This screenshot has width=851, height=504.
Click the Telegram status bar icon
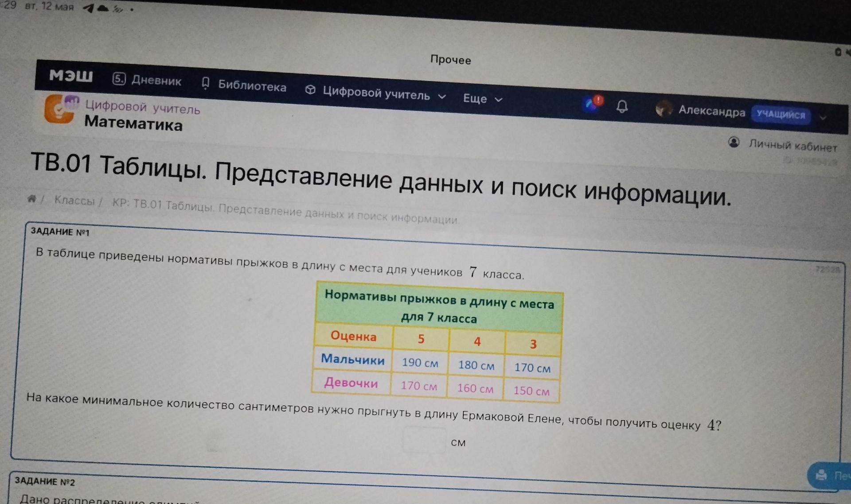click(88, 8)
